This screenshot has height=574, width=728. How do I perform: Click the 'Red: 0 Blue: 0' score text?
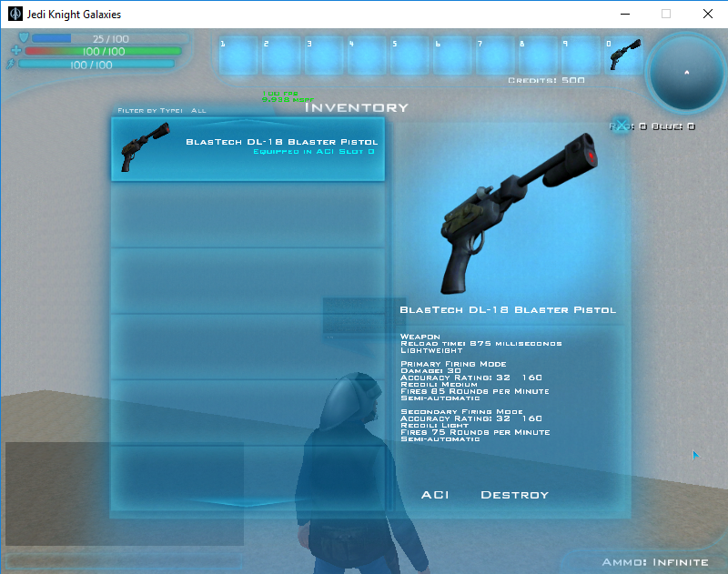tap(652, 126)
